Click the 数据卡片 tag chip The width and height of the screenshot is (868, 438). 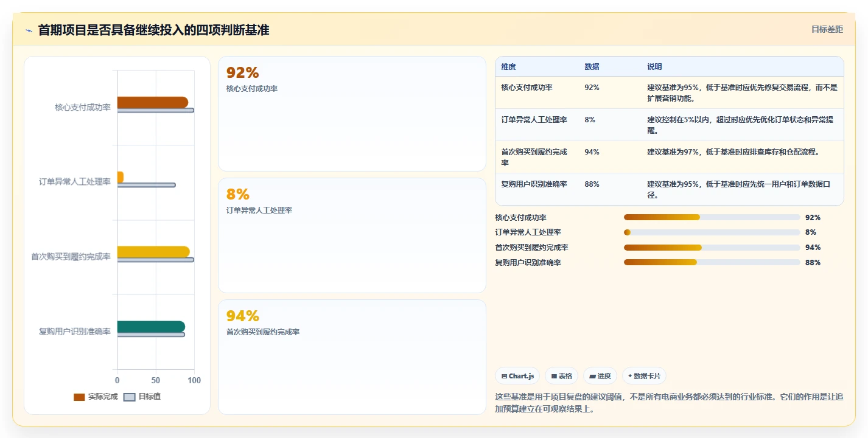644,376
